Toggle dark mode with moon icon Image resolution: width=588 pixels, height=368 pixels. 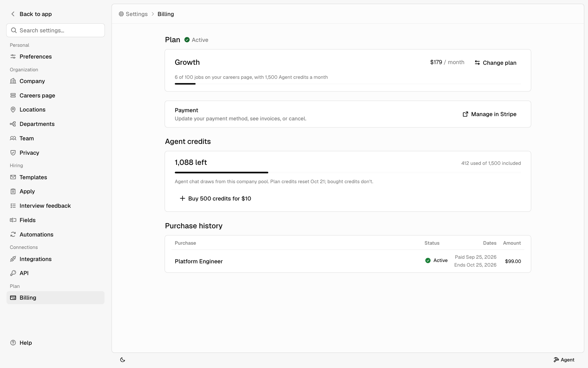[x=122, y=360]
